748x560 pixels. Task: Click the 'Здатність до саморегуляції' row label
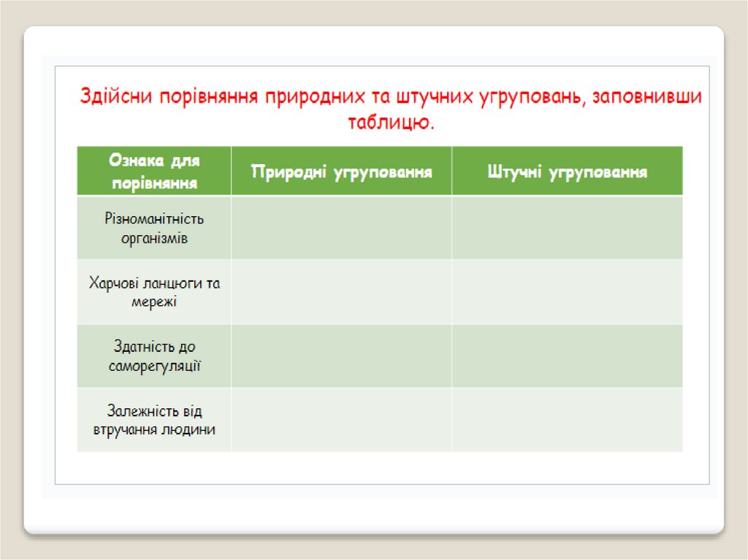(154, 356)
